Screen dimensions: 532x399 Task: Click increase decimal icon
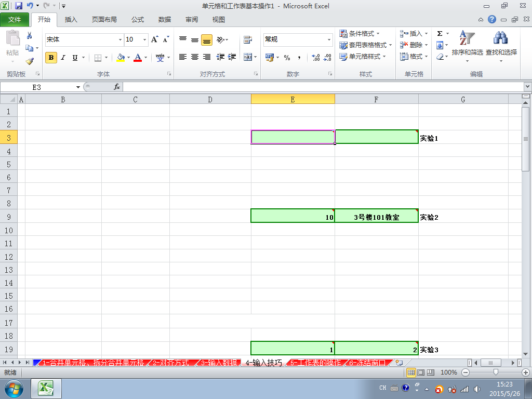click(x=316, y=57)
